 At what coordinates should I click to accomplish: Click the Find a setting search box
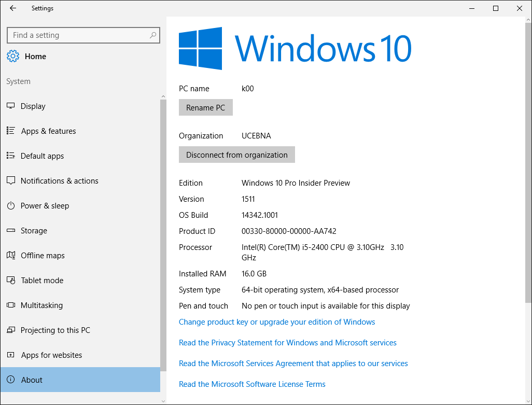83,35
